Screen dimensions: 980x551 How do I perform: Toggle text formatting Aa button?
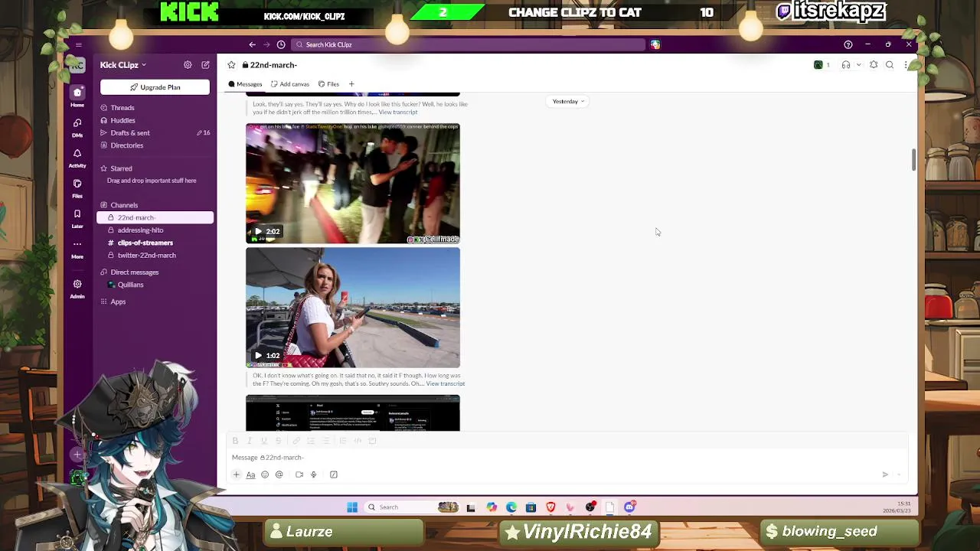(250, 474)
